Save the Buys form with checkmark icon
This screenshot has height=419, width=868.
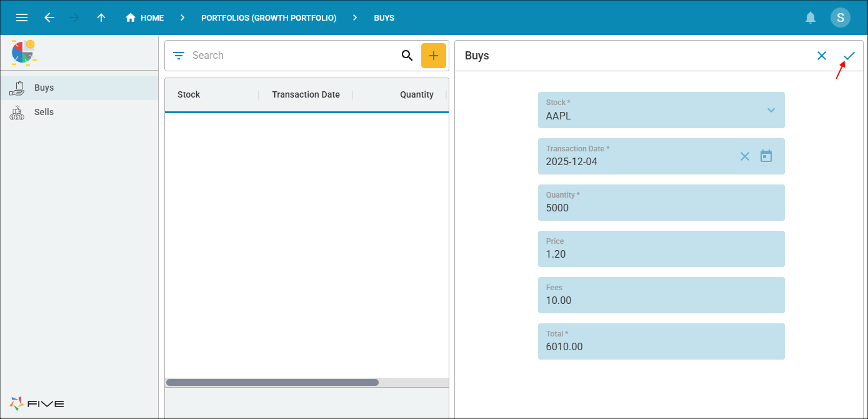(849, 56)
